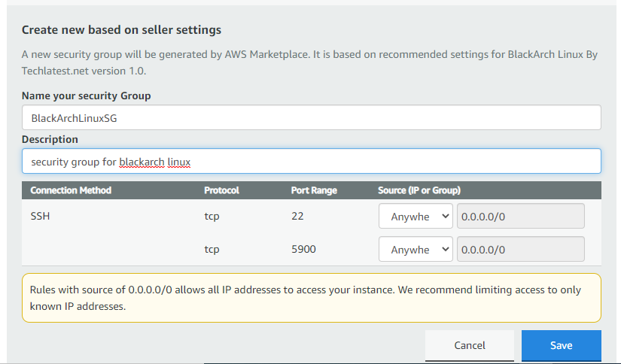Click the SSH connection method cell
Viewport: 621px width, 364px height.
[x=40, y=216]
